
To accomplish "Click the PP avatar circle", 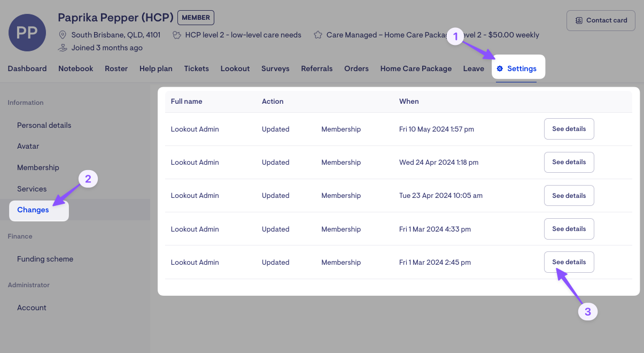I will [x=27, y=33].
